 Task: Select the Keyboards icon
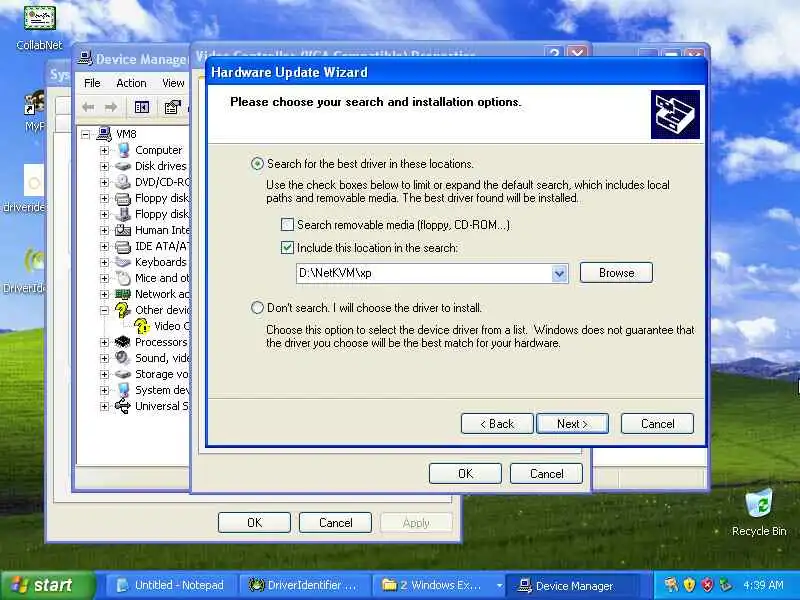(123, 262)
